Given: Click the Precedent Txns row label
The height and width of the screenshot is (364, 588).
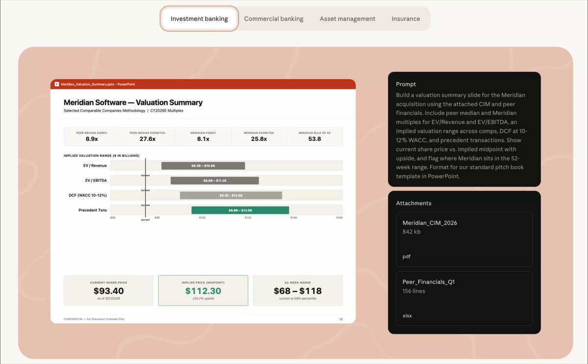Looking at the screenshot, I should click(x=93, y=210).
